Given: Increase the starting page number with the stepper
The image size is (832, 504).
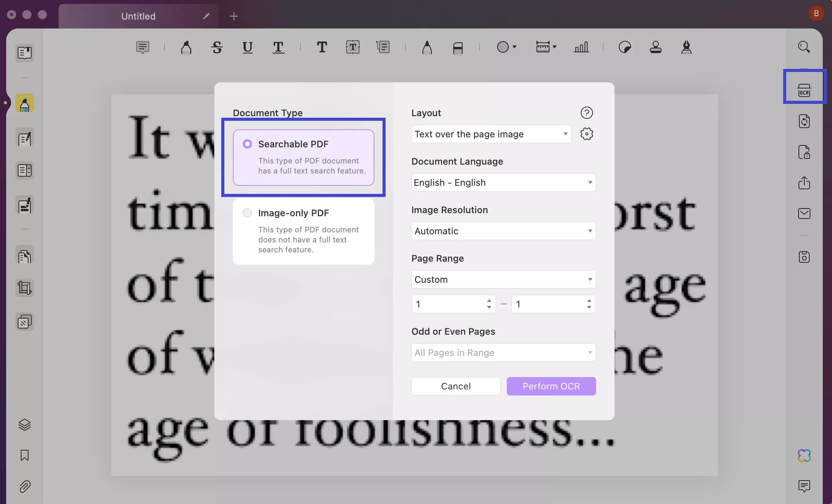Looking at the screenshot, I should click(x=489, y=300).
